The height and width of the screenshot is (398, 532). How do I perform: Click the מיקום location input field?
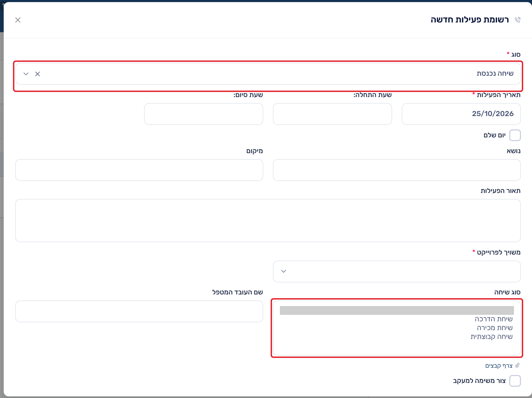click(139, 170)
